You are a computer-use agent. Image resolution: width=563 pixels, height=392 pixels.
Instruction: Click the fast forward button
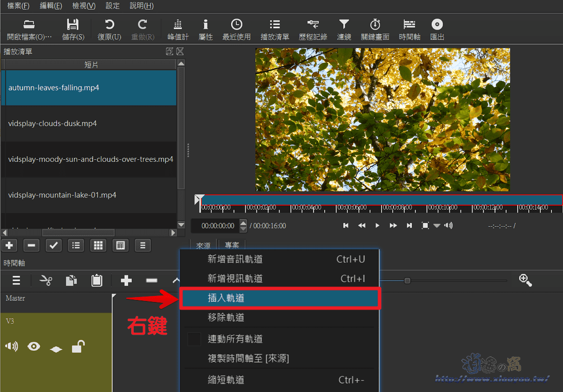(393, 226)
